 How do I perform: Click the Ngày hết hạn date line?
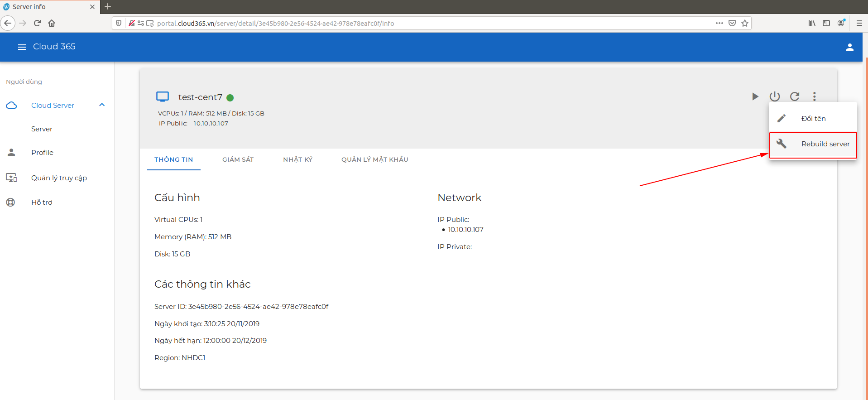211,341
